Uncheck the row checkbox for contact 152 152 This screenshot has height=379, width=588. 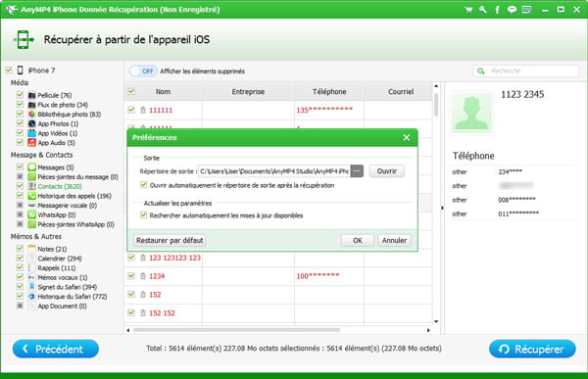(131, 312)
